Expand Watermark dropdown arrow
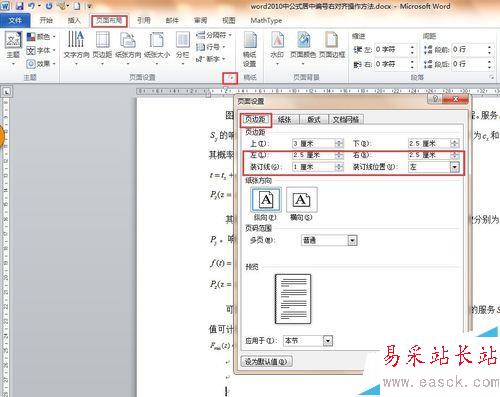This screenshot has height=397, width=500. pos(277,63)
